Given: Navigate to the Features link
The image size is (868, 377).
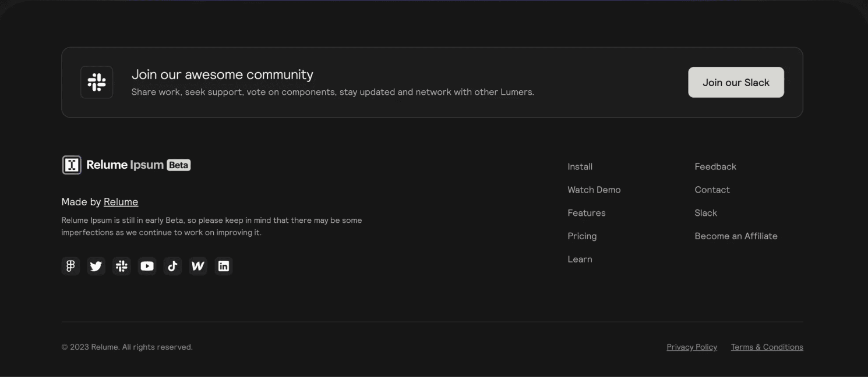Looking at the screenshot, I should [586, 213].
